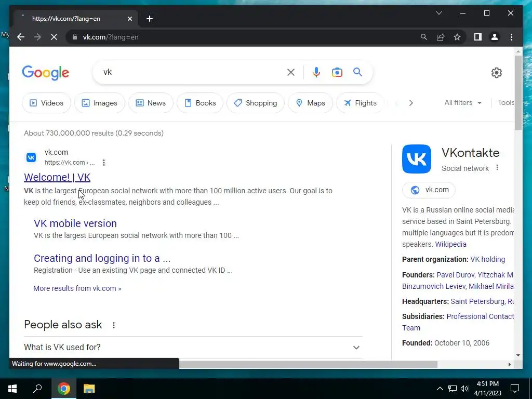
Task: Click VKontakte logo in knowledge panel
Action: click(x=416, y=159)
